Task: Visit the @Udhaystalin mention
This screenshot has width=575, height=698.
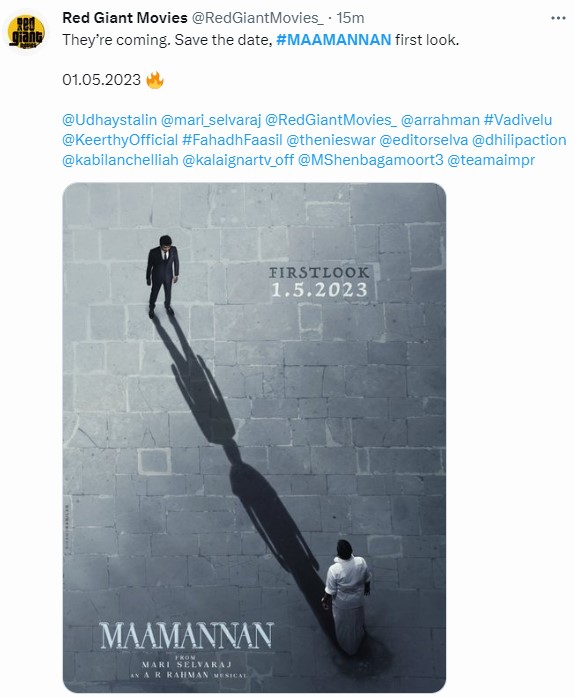Action: [109, 120]
